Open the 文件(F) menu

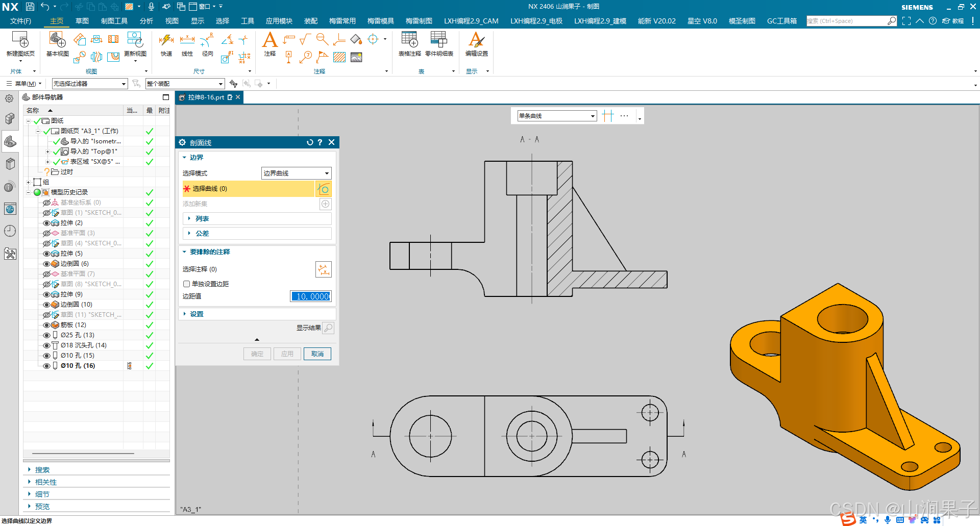[x=20, y=21]
